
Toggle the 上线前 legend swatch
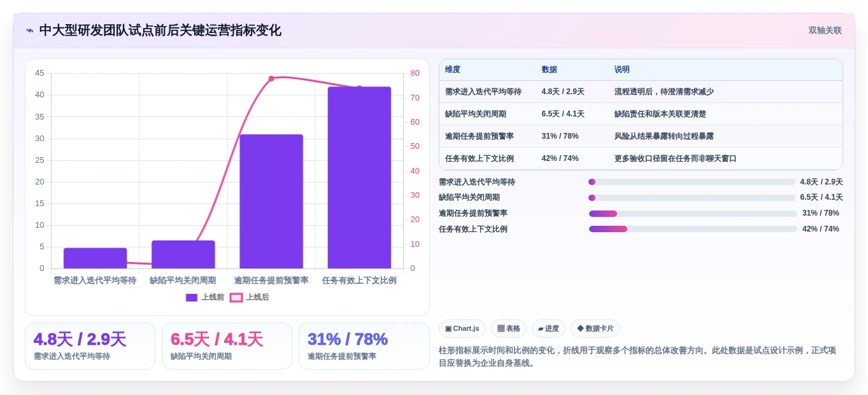click(192, 297)
